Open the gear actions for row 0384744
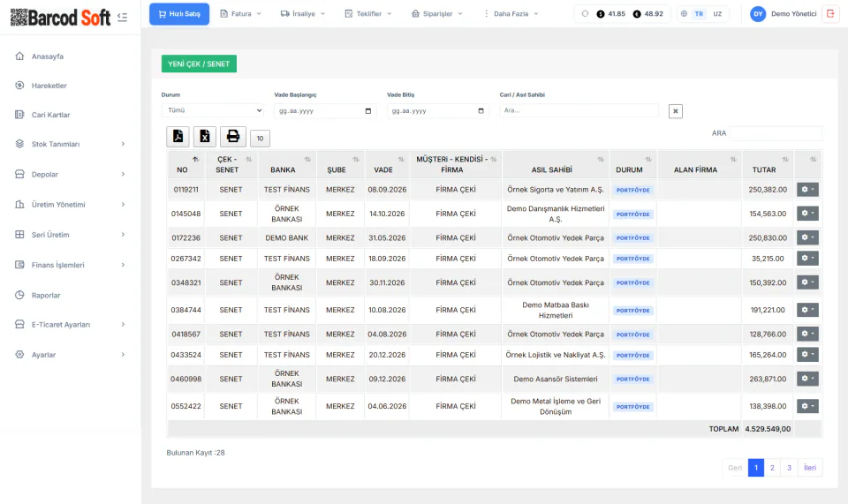Screen dimensions: 848x504 coord(807,310)
